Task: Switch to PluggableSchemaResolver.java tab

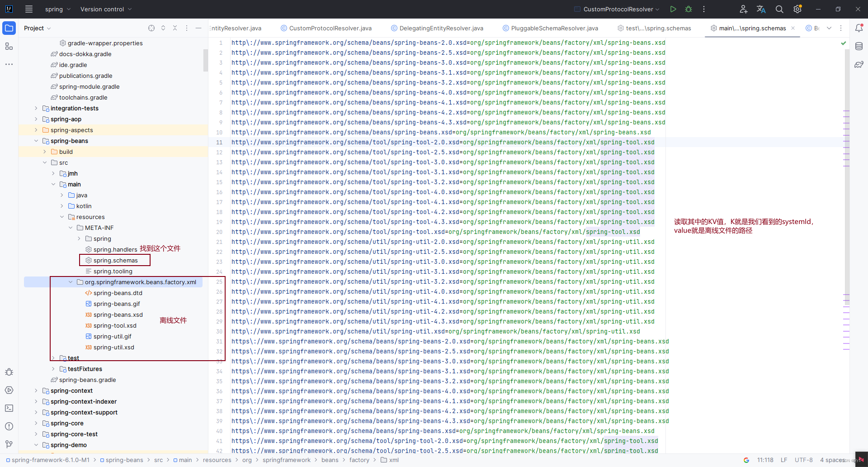Action: pos(551,28)
